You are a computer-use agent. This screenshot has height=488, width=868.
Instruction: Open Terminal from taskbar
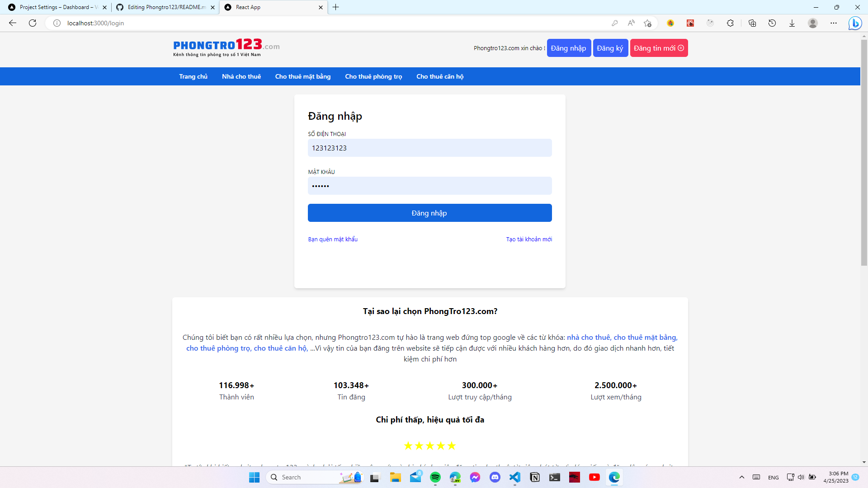click(555, 477)
